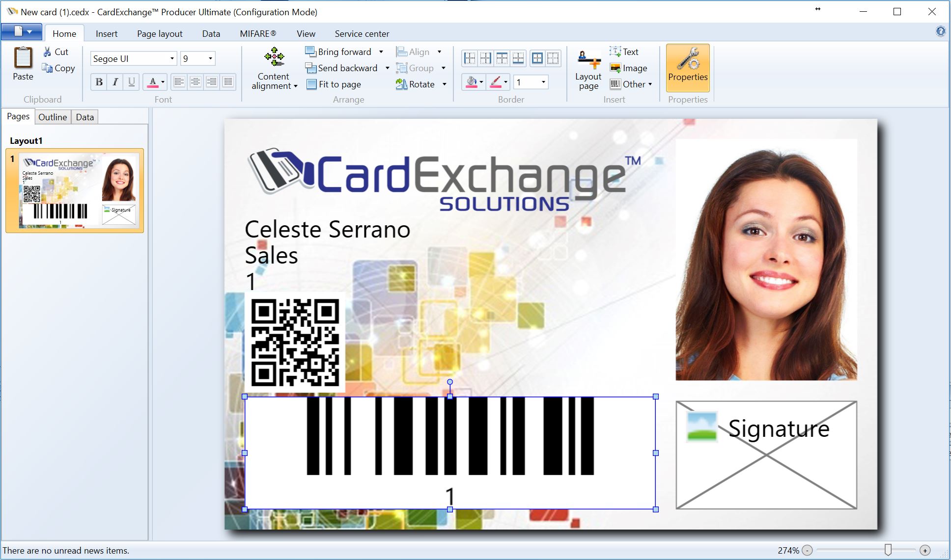
Task: Click the fill color bucket swatch
Action: click(471, 82)
